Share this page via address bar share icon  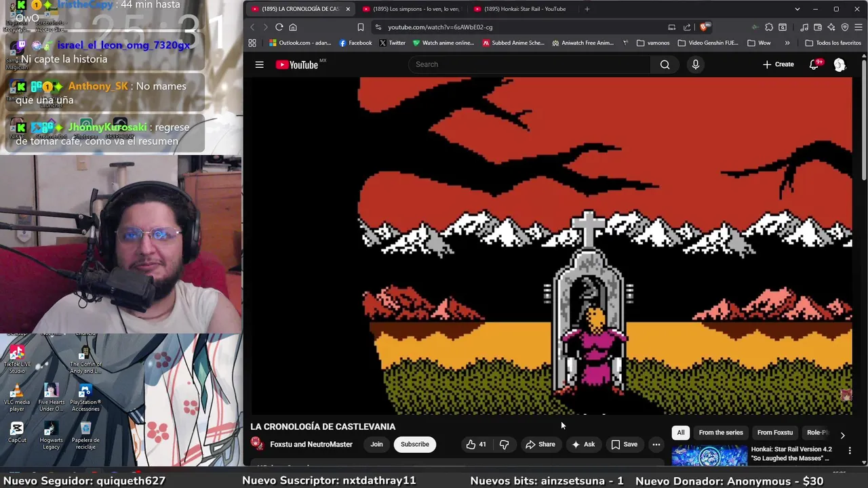coord(687,27)
